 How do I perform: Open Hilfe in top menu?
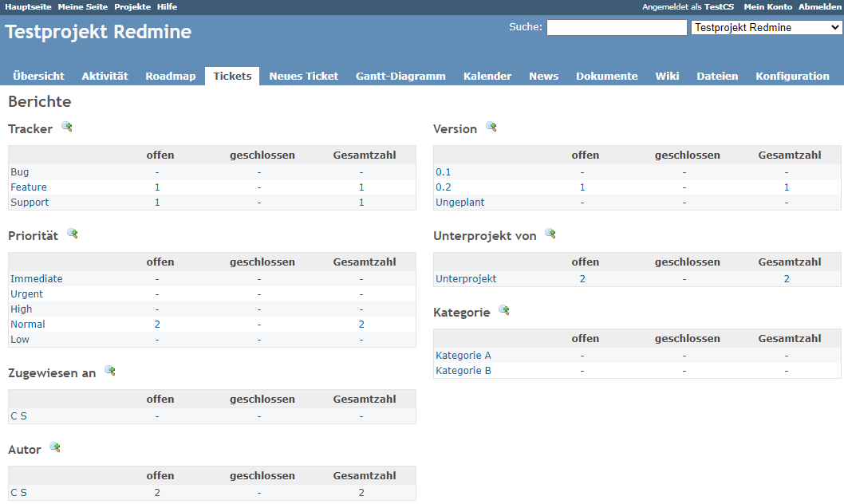point(168,7)
